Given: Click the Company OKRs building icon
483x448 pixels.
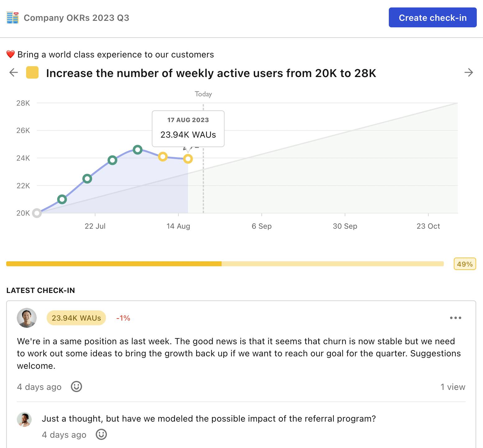Looking at the screenshot, I should 13,18.
